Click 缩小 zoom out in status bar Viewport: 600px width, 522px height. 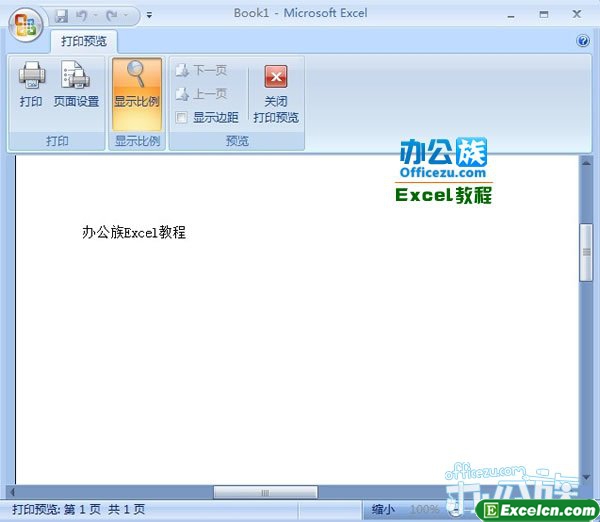[x=383, y=509]
